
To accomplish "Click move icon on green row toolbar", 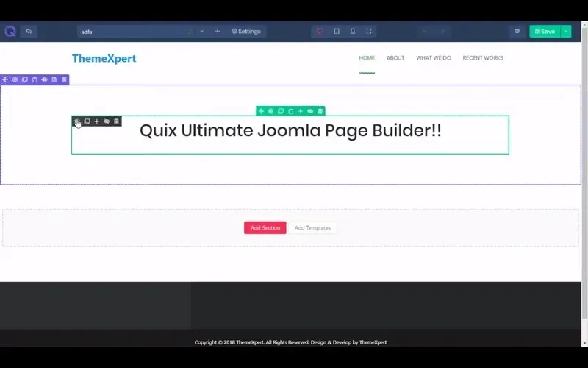I will coord(261,111).
